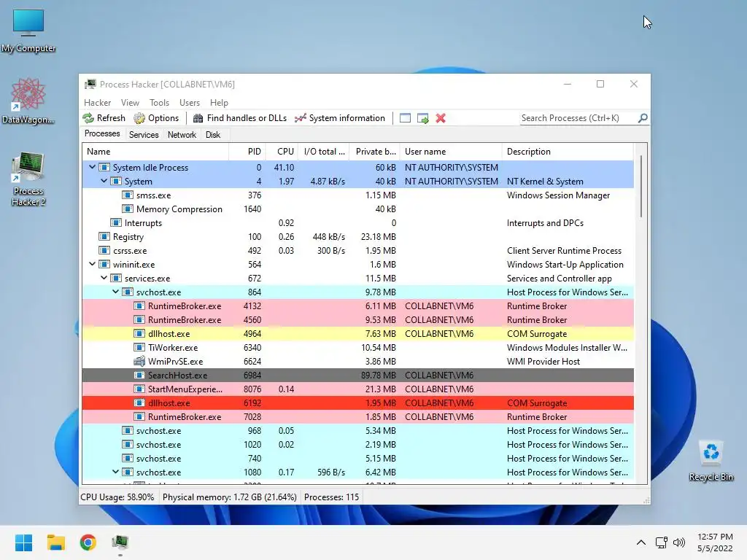Collapse the System Idle Process tree

pos(93,167)
